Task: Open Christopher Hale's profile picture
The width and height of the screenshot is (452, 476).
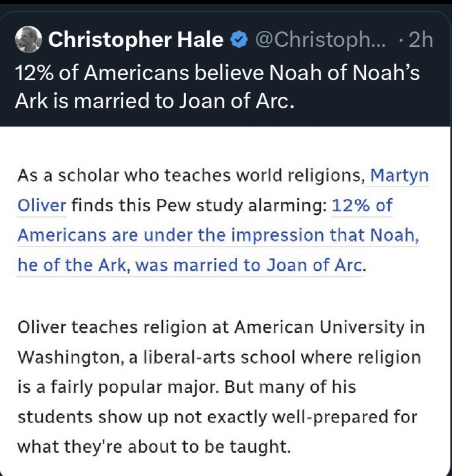Action: [28, 41]
